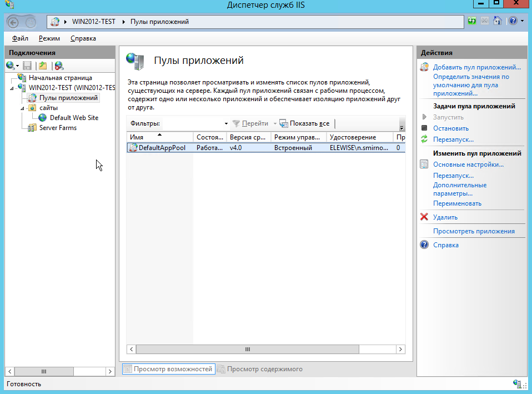Click the home icon in the navigation toolbar
532x394 pixels.
coord(497,21)
